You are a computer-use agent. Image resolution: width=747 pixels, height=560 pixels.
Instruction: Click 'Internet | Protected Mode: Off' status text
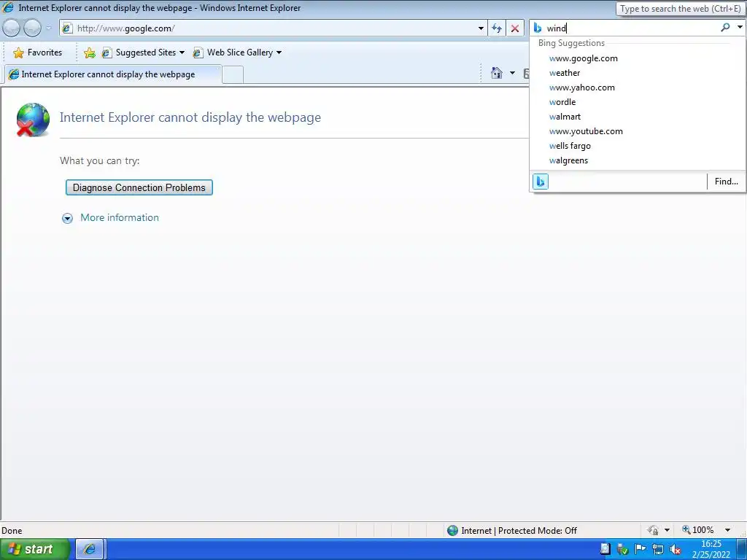(519, 531)
